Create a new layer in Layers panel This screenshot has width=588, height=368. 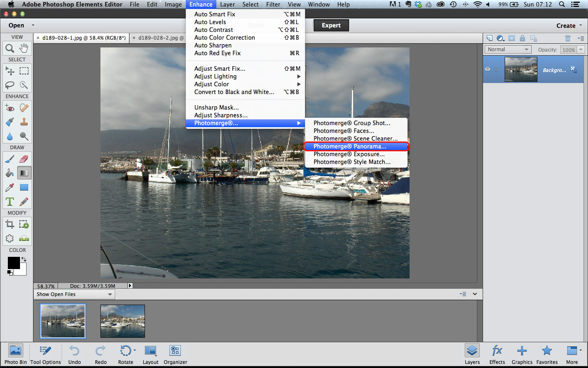(x=489, y=38)
